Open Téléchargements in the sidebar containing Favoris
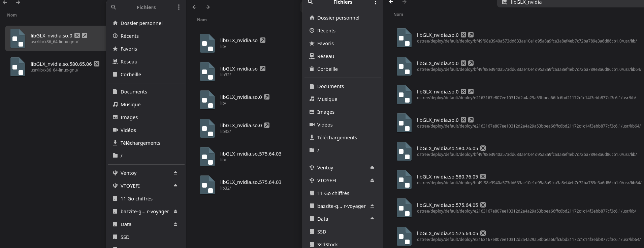 [x=140, y=143]
